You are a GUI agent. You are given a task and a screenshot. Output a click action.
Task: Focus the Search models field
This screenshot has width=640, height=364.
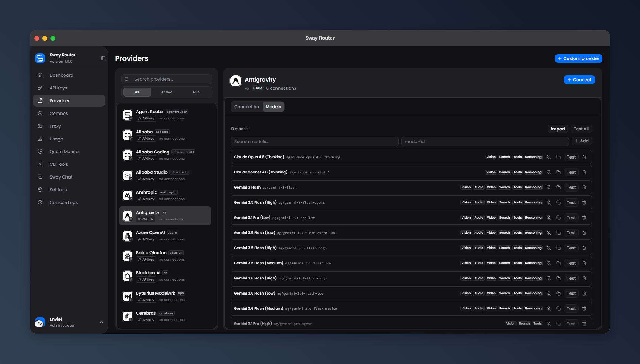tap(315, 142)
